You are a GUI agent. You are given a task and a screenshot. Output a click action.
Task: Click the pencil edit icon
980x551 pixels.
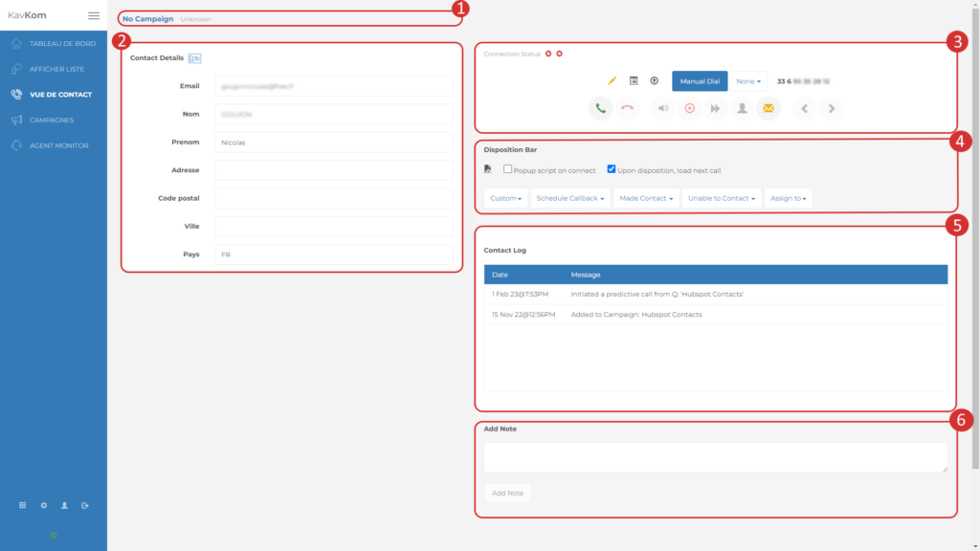pyautogui.click(x=612, y=80)
